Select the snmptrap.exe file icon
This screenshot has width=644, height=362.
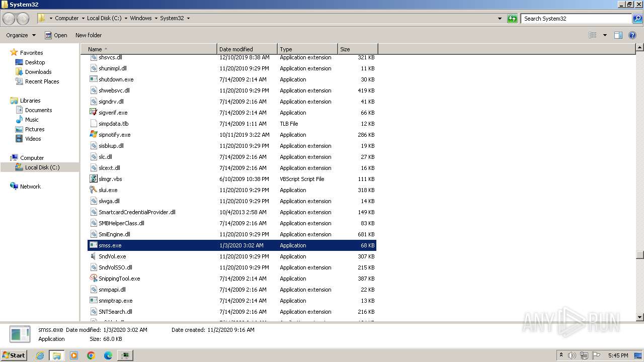tap(93, 301)
